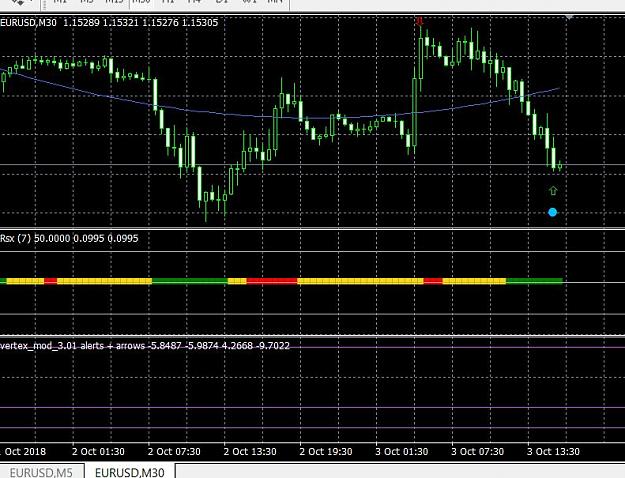Switch to the EURUSD,M5 chart tab
Image resolution: width=625 pixels, height=478 pixels.
[41, 472]
